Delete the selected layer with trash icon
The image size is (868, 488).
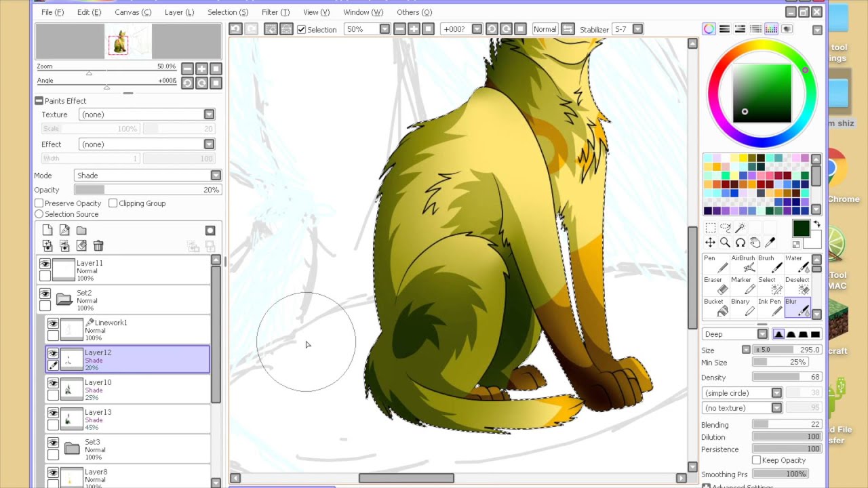[x=98, y=245]
